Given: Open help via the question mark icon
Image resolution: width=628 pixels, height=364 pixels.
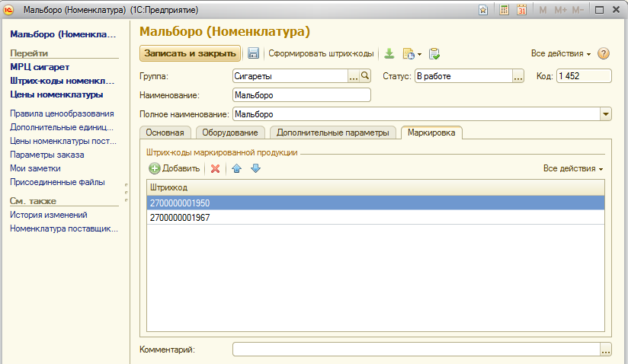Looking at the screenshot, I should click(603, 53).
